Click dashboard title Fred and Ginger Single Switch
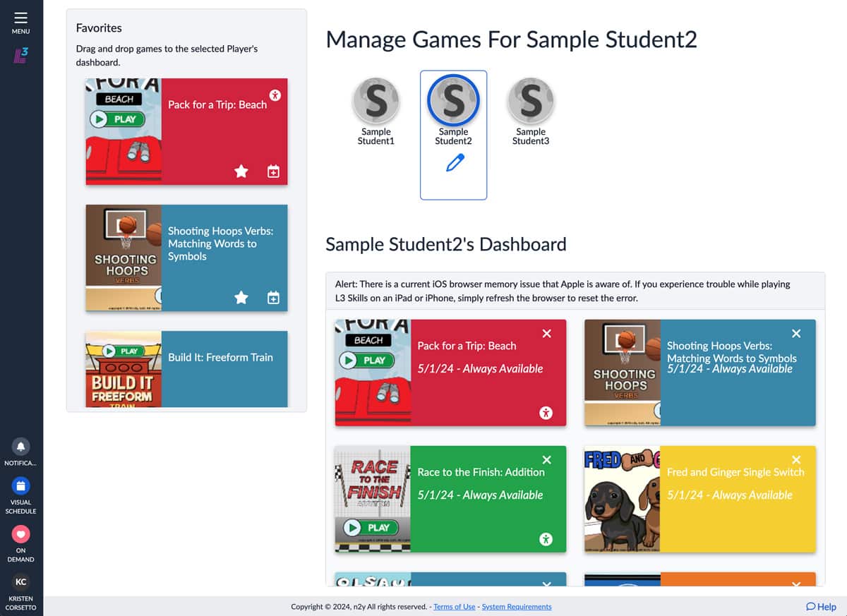Viewport: 847px width, 616px height. (735, 472)
